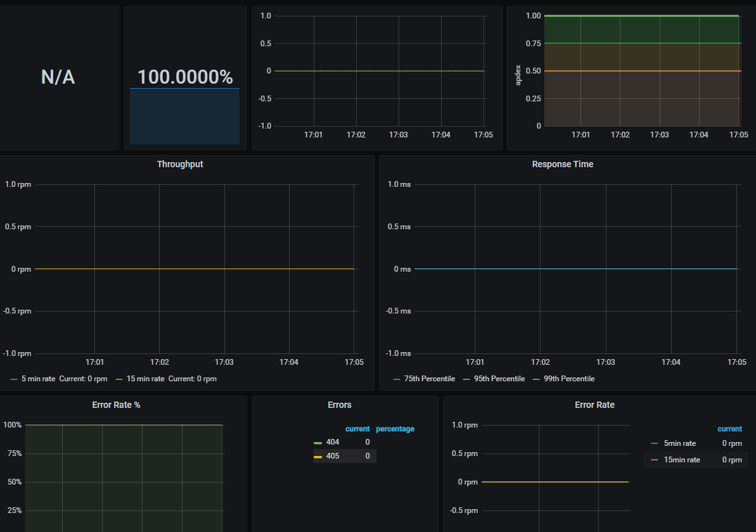The height and width of the screenshot is (532, 756).
Task: Click the -0.5 ms axis label in Response Time
Action: tap(398, 312)
